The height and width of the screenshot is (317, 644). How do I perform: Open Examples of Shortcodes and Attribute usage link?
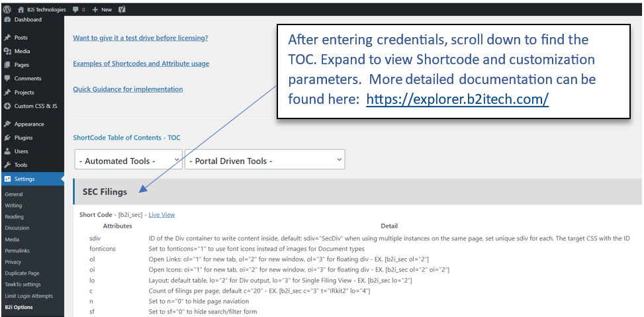pyautogui.click(x=141, y=64)
